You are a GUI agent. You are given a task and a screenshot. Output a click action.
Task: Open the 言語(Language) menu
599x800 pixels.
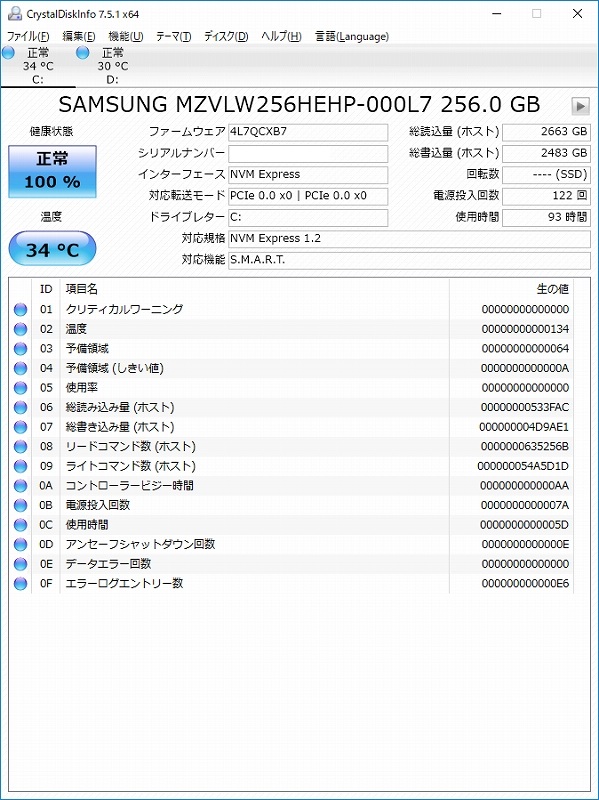click(x=352, y=37)
